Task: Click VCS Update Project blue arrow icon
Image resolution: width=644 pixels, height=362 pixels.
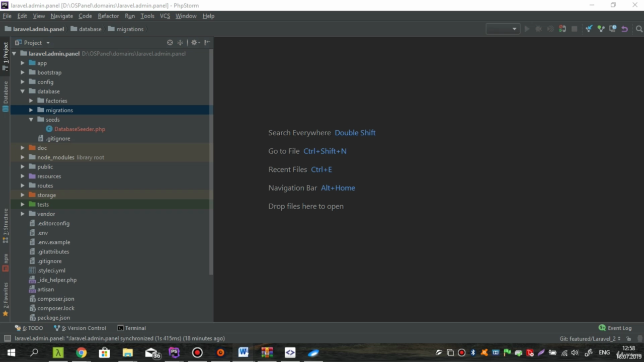Action: [589, 29]
